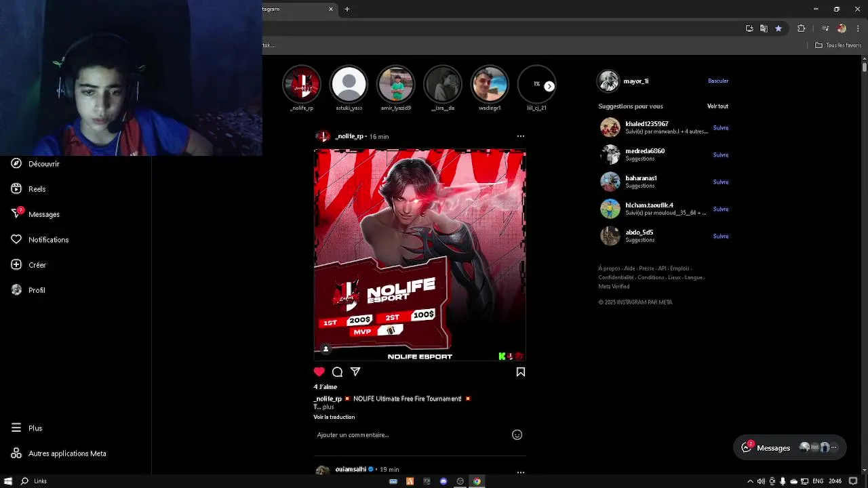The image size is (868, 488).
Task: Open the emoji picker in the comment box
Action: pos(517,435)
